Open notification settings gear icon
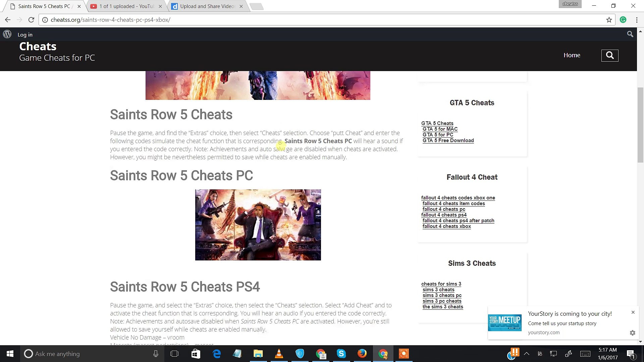This screenshot has width=644, height=362. [x=632, y=333]
